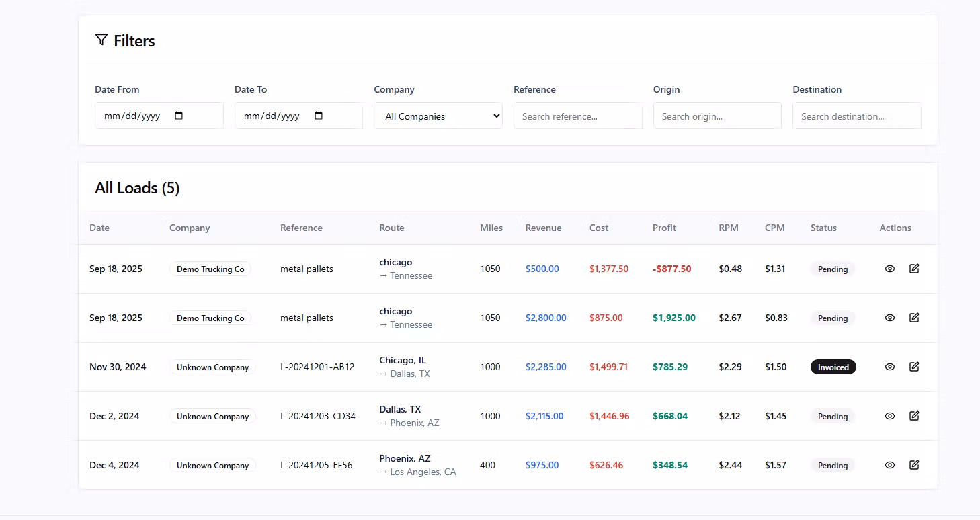Click the Invoiced status badge
Image resolution: width=980 pixels, height=520 pixels.
click(833, 367)
